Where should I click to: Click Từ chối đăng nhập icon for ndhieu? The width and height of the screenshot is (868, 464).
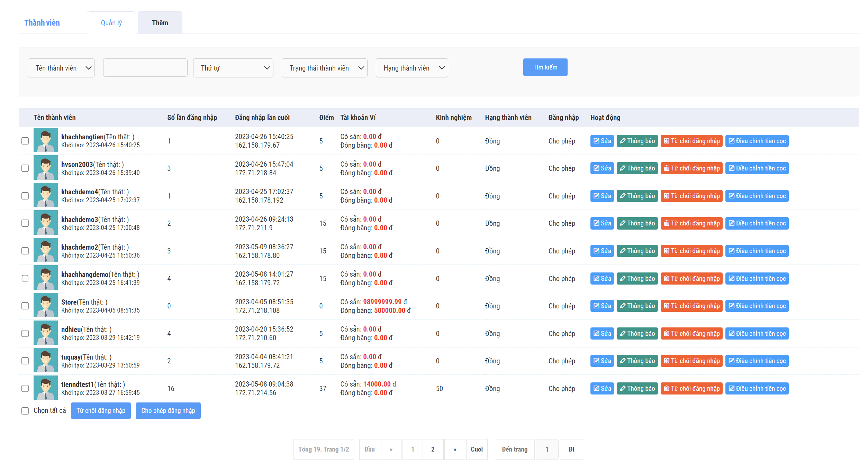pyautogui.click(x=666, y=334)
